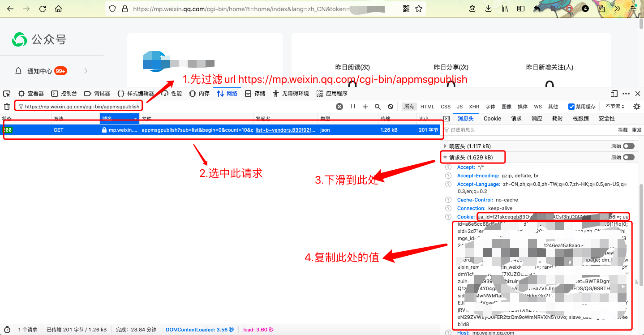Image resolution: width=644 pixels, height=335 pixels.
Task: Filter requests by 图像 type
Action: (x=507, y=107)
